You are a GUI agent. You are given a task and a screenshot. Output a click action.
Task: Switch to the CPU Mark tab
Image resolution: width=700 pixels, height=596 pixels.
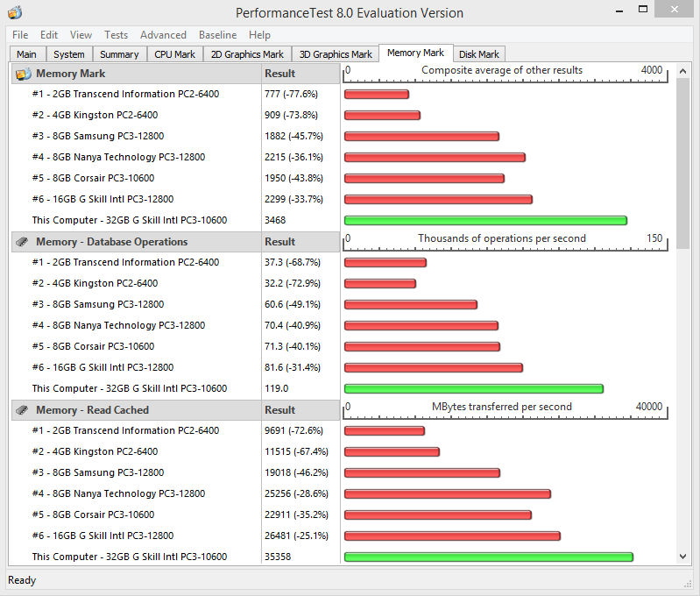pyautogui.click(x=174, y=54)
